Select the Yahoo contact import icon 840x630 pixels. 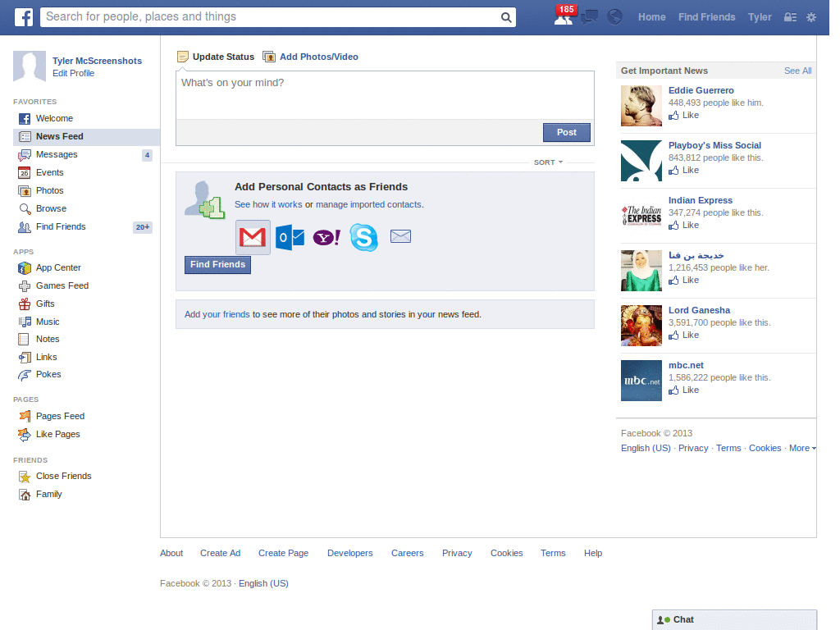point(326,237)
